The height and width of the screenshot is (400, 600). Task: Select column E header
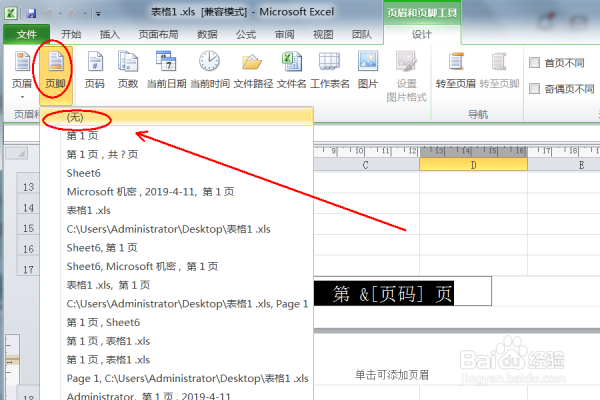pos(564,165)
